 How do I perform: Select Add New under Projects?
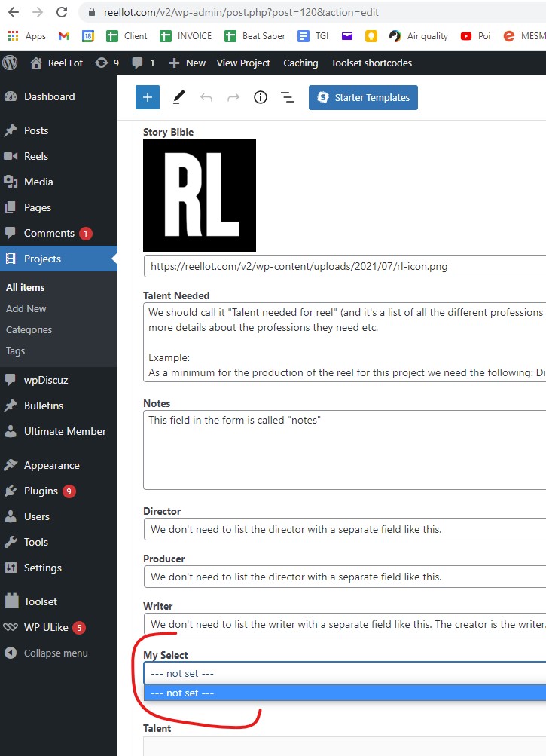26,308
